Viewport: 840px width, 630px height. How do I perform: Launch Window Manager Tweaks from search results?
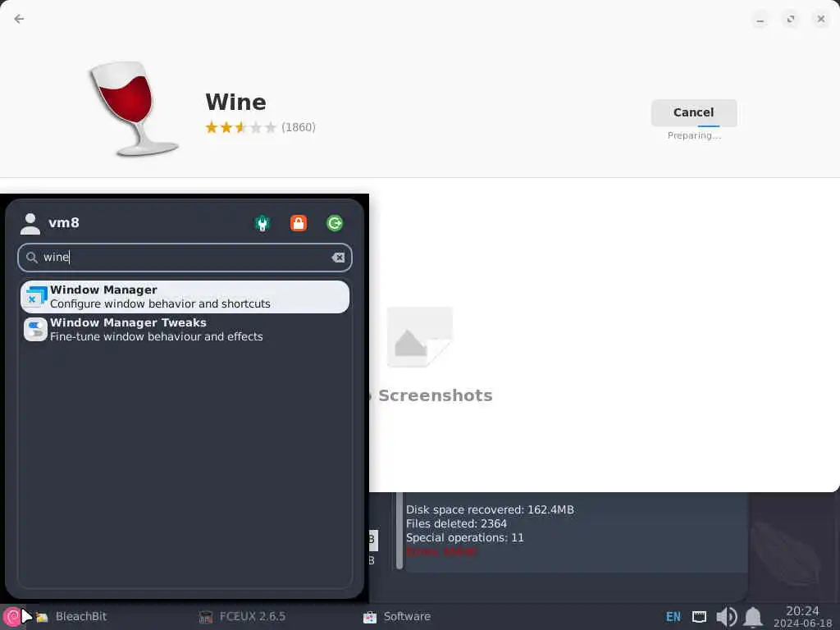185,330
